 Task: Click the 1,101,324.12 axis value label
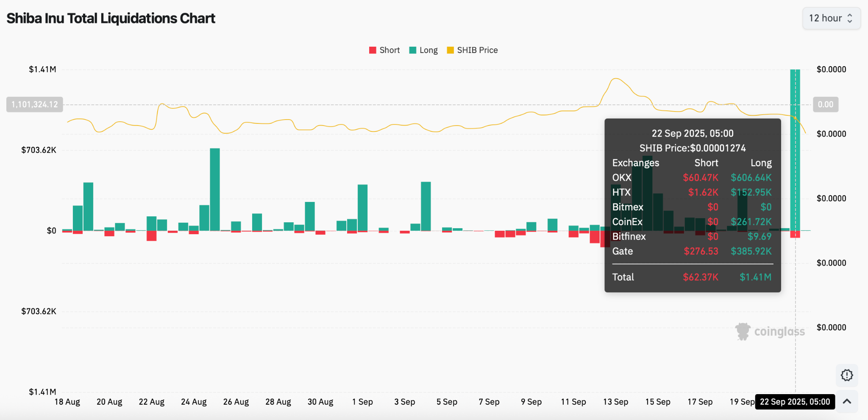click(35, 104)
